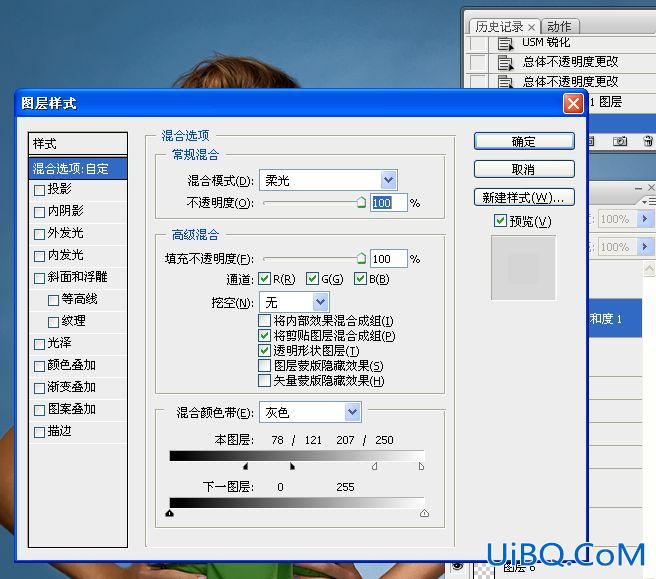Click 本图层 white slider left half at 207
The height and width of the screenshot is (579, 656).
[374, 466]
